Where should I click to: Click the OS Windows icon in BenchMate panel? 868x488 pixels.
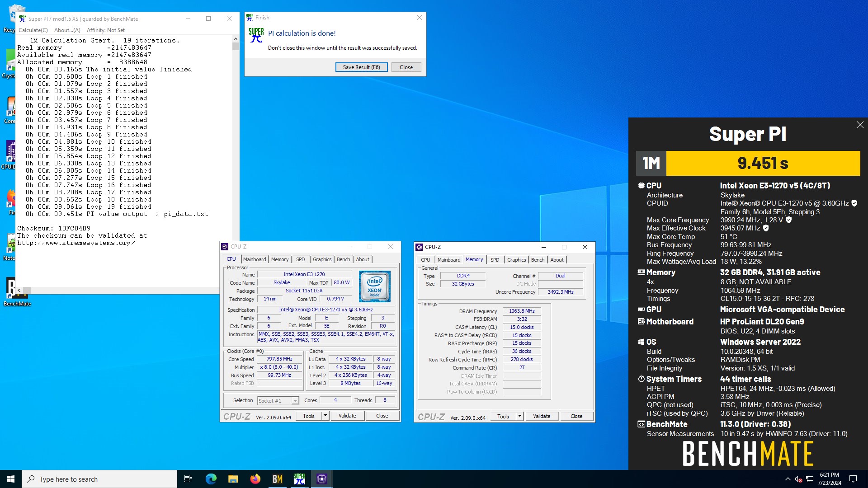coord(641,342)
